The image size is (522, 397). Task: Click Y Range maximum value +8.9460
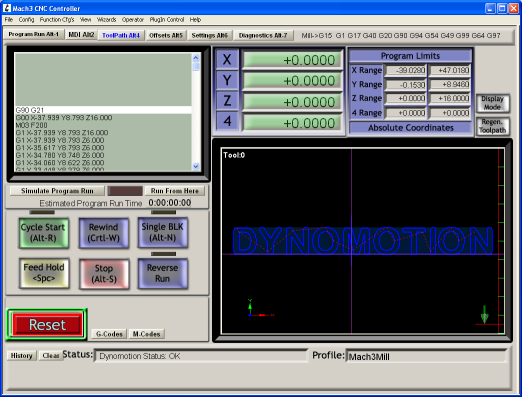(x=450, y=85)
